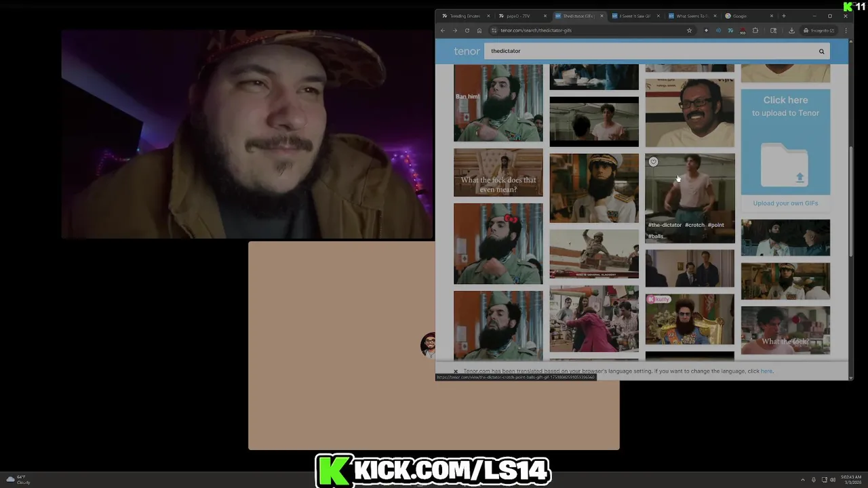Click the #balls hashtag
This screenshot has width=868, height=488.
point(656,237)
